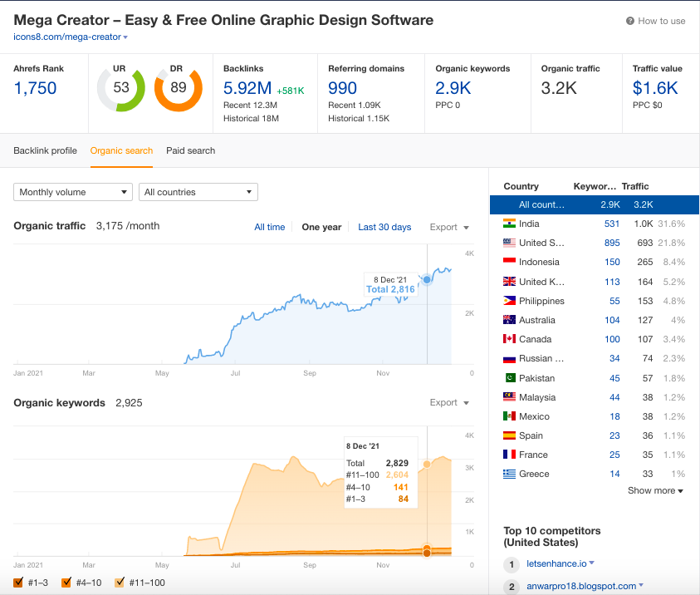Click the Historical 18M backlinks text
700x595 pixels.
(x=251, y=118)
